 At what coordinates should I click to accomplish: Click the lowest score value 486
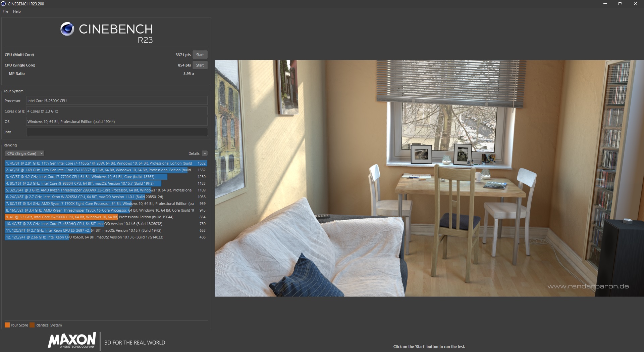[x=203, y=237]
